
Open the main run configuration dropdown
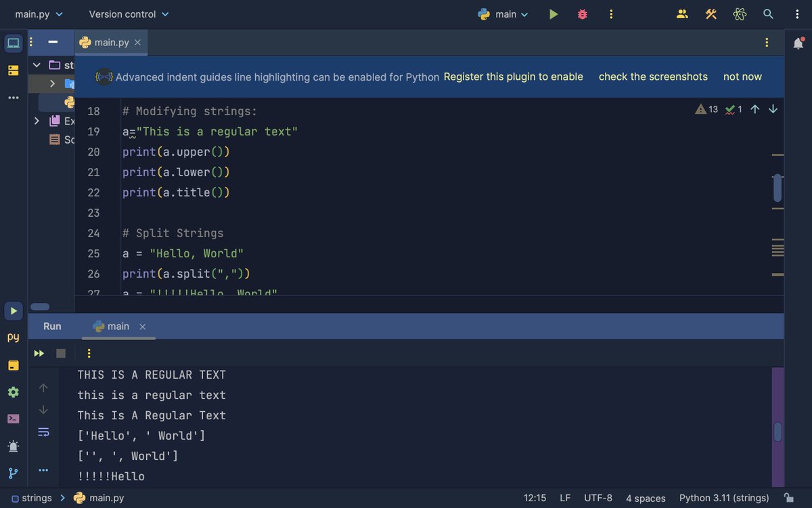click(x=503, y=14)
